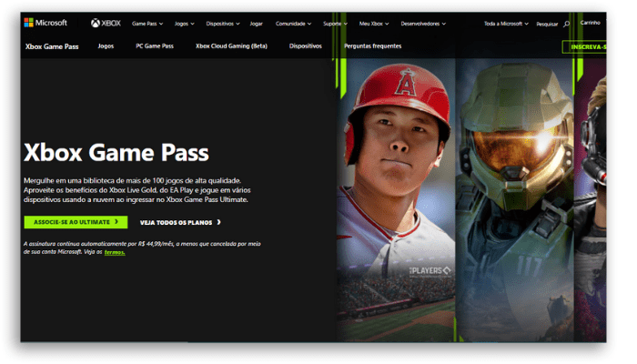Screen dimensions: 637x364
Task: Expand the Game Pass dropdown menu
Action: click(147, 24)
